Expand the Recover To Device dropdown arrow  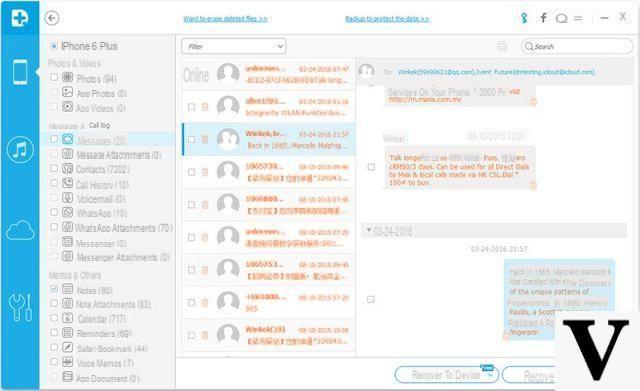pos(491,375)
